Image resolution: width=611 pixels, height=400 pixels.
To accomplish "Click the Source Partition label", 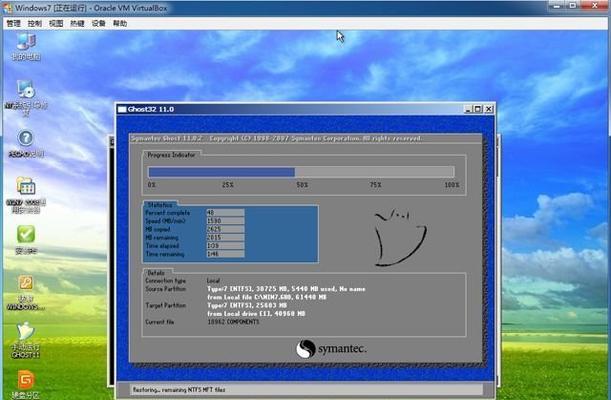I will coord(166,289).
